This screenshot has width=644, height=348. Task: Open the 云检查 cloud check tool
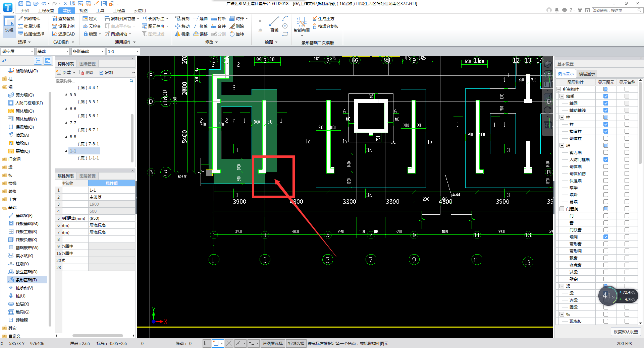pos(92,26)
